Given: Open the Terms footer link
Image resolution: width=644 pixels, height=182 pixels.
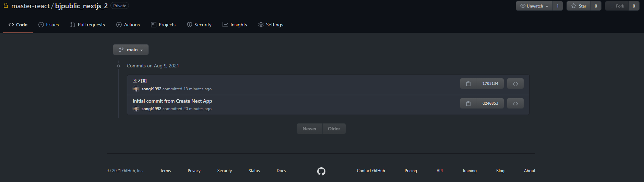Looking at the screenshot, I should tap(165, 171).
